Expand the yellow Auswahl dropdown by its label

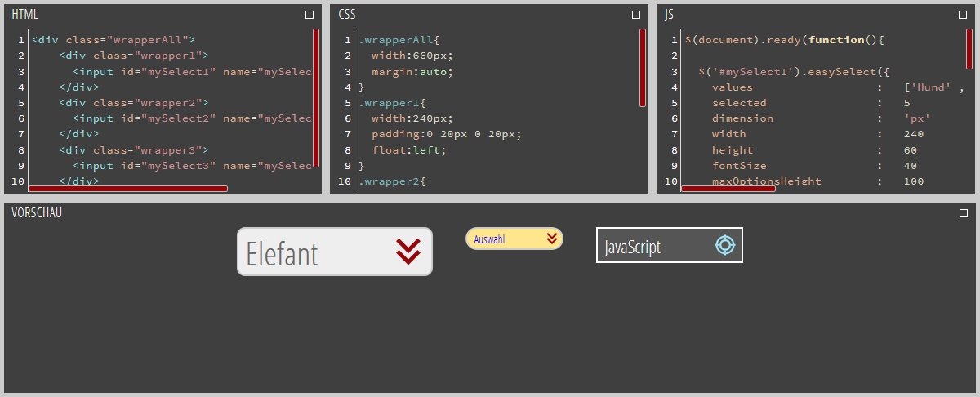[x=490, y=239]
